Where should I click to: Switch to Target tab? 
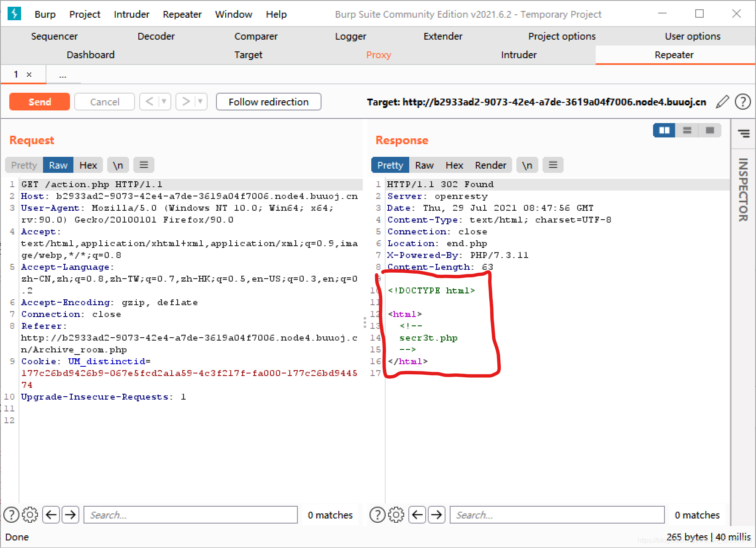(248, 55)
